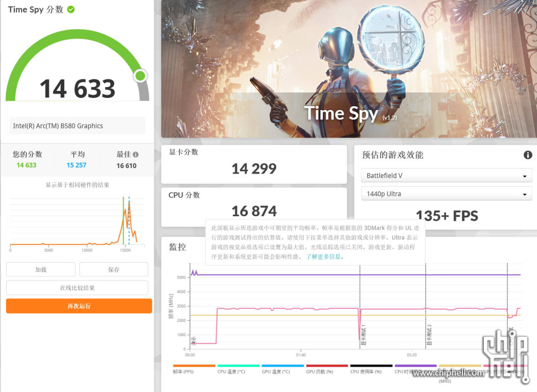537x392 pixels.
Task: Click the 在线比较结果 button
Action: pos(77,287)
